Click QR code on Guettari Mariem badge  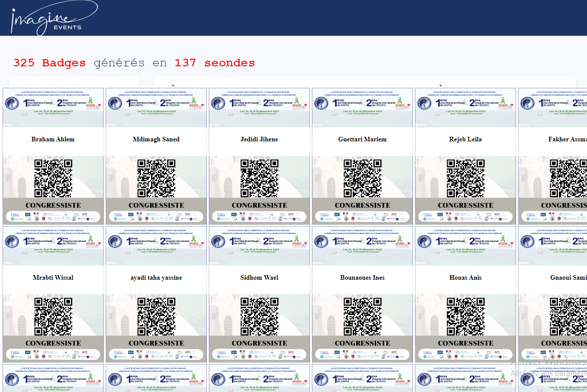(x=362, y=178)
